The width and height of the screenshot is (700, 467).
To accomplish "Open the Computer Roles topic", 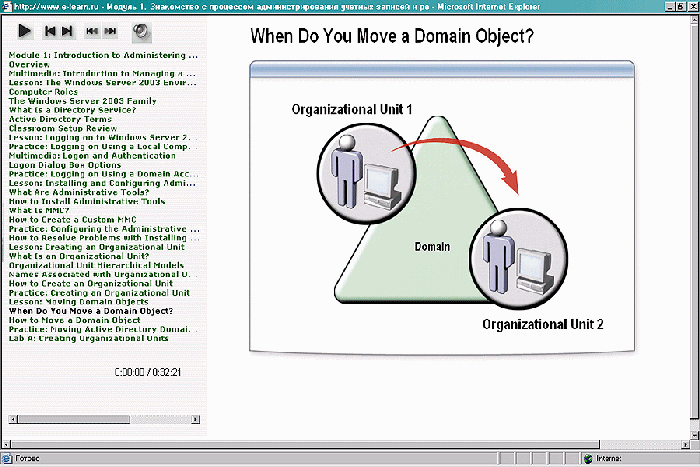I will click(x=42, y=92).
